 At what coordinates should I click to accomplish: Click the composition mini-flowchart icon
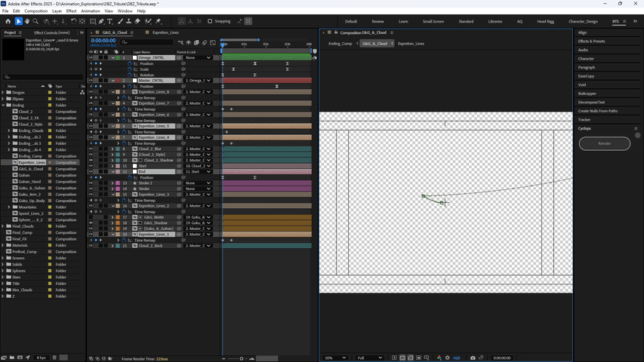(x=180, y=42)
